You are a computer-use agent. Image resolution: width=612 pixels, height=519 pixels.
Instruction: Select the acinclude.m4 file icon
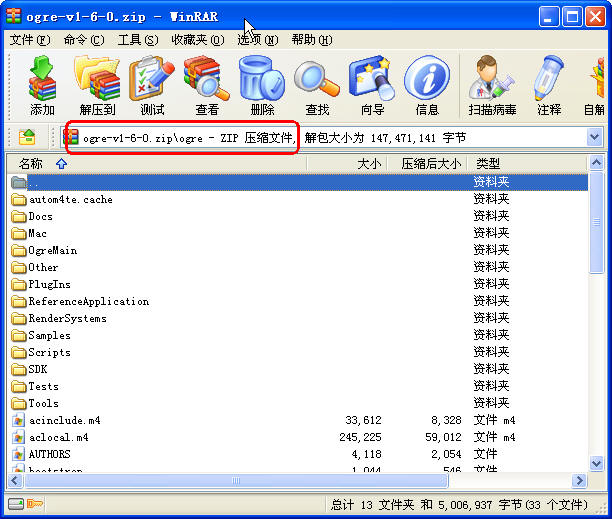(x=18, y=421)
